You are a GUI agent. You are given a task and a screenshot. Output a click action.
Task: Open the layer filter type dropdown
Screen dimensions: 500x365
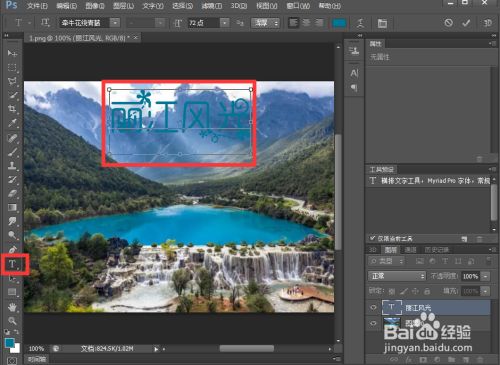pos(387,261)
